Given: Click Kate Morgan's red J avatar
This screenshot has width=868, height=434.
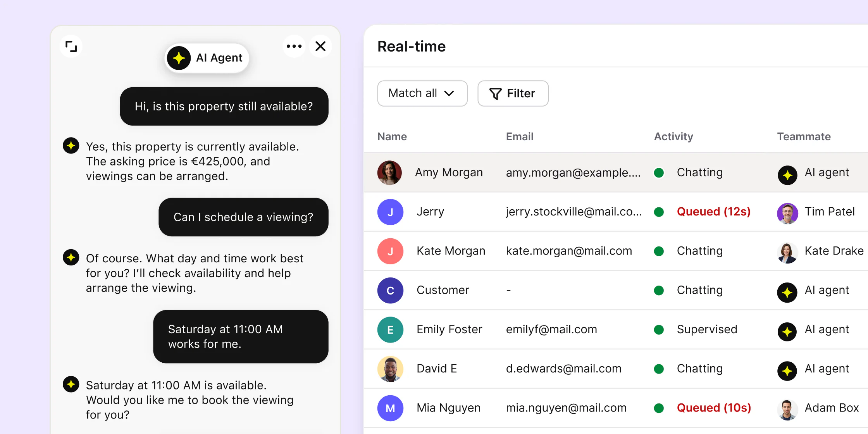Looking at the screenshot, I should coord(390,251).
